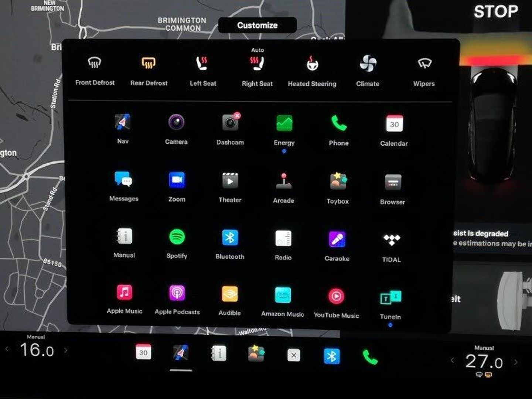Open the Theater app icon
Viewport: 532px width, 399px height.
coord(230,181)
